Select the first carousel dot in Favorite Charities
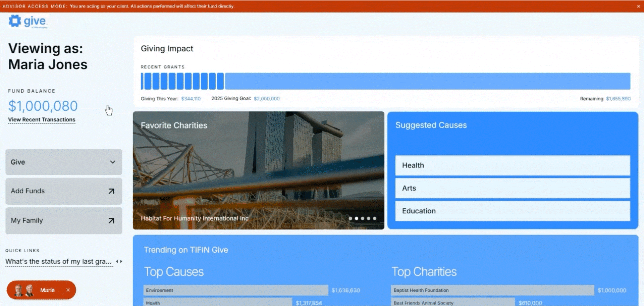 coord(351,218)
